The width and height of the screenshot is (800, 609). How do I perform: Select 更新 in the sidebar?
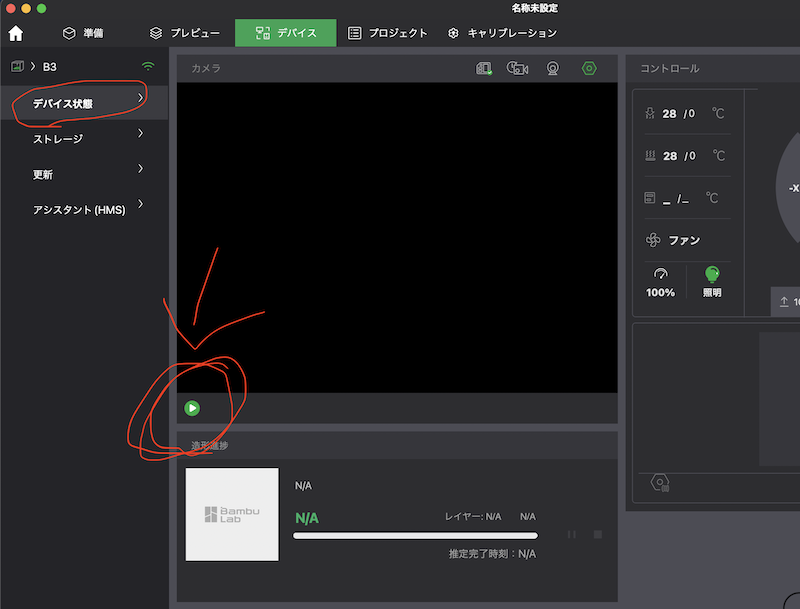click(42, 174)
